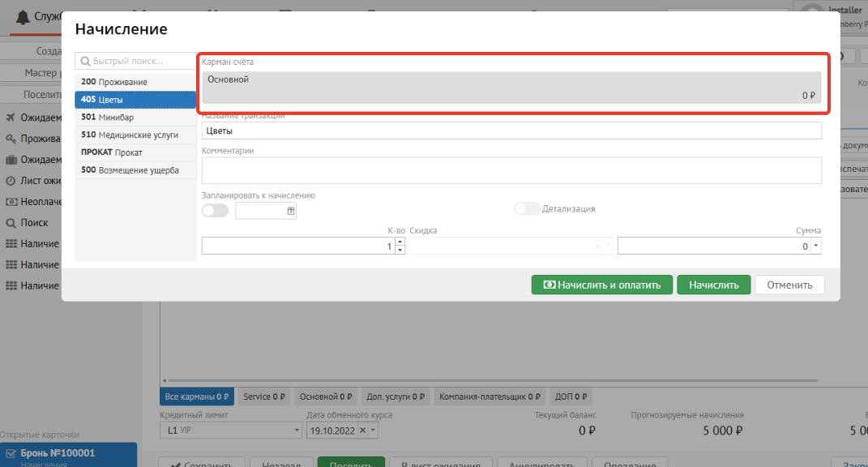The image size is (868, 467).
Task: Switch to the Основной pocket tab below
Action: coord(326,396)
